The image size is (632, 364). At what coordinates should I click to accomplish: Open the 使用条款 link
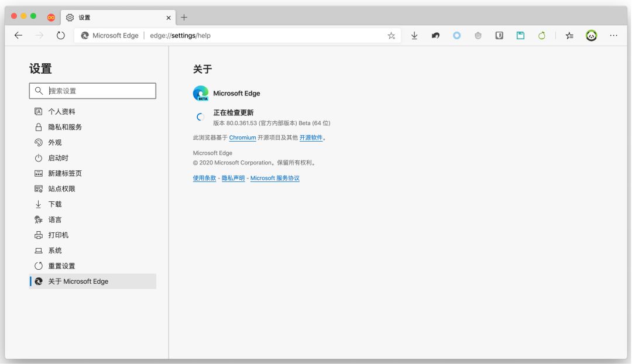tap(204, 178)
